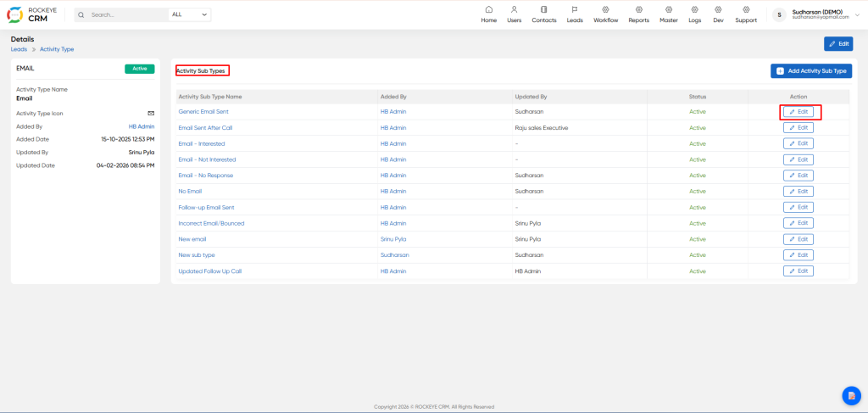Viewport: 868px width, 413px height.
Task: Open the New email sub type link
Action: pyautogui.click(x=192, y=239)
